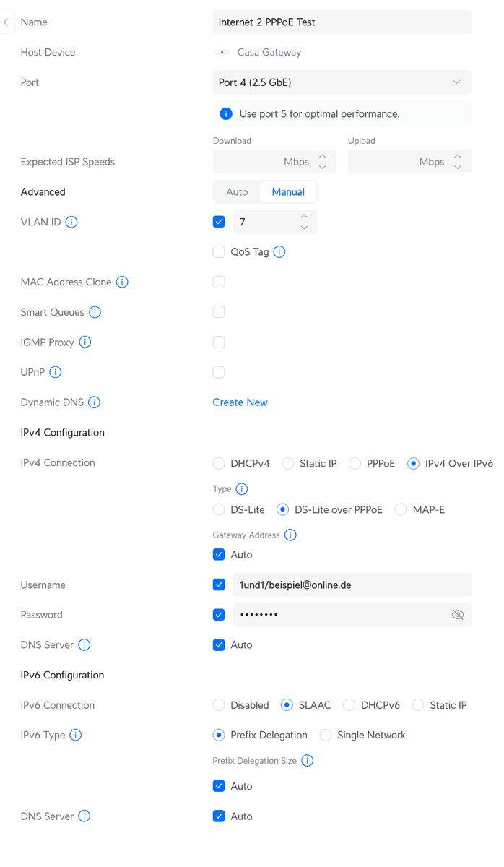
Task: Switch Advanced to the Auto tab
Action: (x=237, y=192)
